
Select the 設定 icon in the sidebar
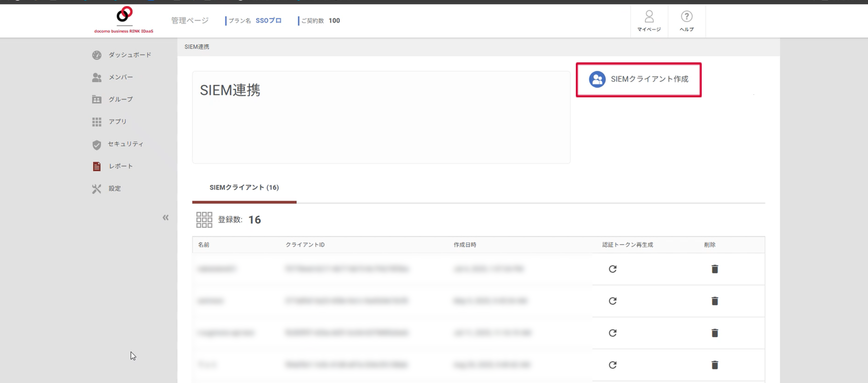tap(97, 189)
